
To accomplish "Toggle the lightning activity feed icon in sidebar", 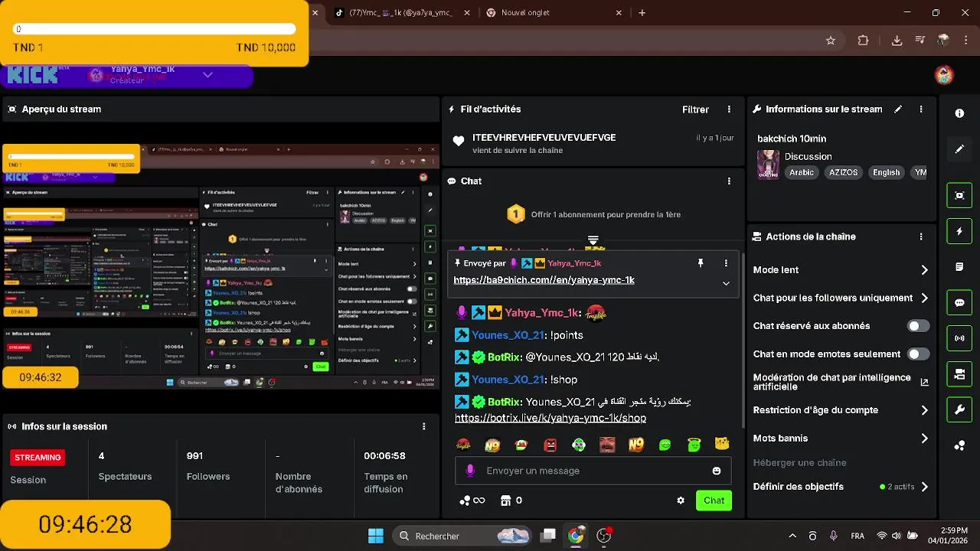I will (x=959, y=231).
